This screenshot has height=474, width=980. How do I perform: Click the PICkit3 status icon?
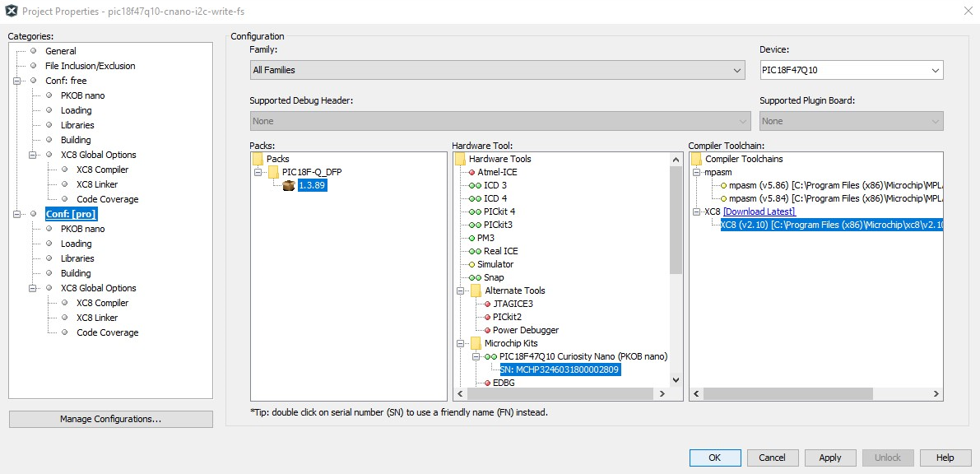(x=475, y=225)
